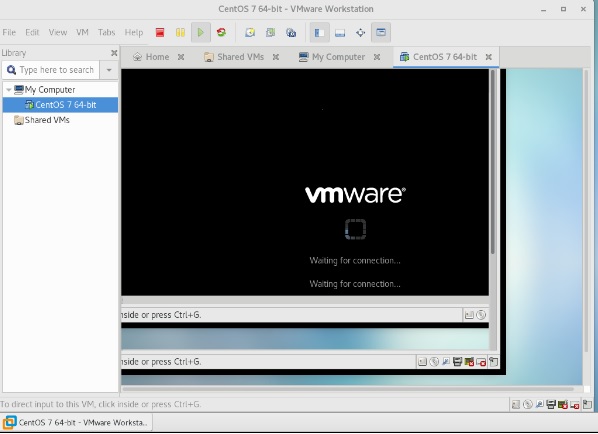Click the printer status icon in bottom status bar
Image resolution: width=598 pixels, height=434 pixels.
coord(551,405)
